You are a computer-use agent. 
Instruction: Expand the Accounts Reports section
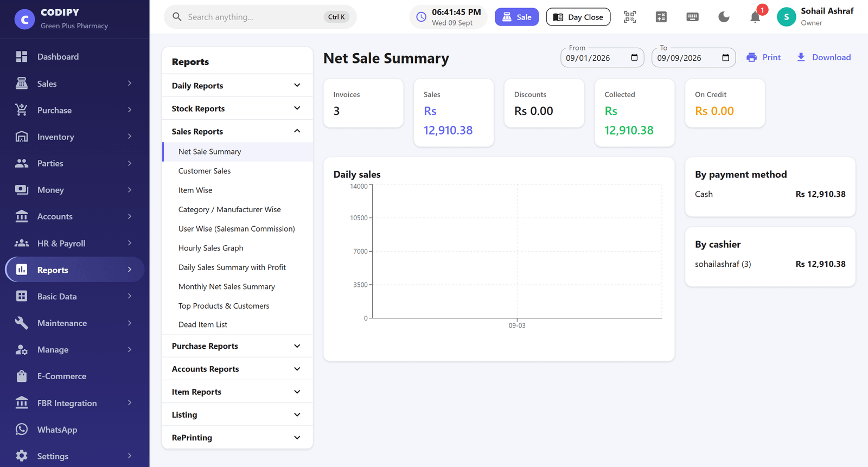(237, 369)
